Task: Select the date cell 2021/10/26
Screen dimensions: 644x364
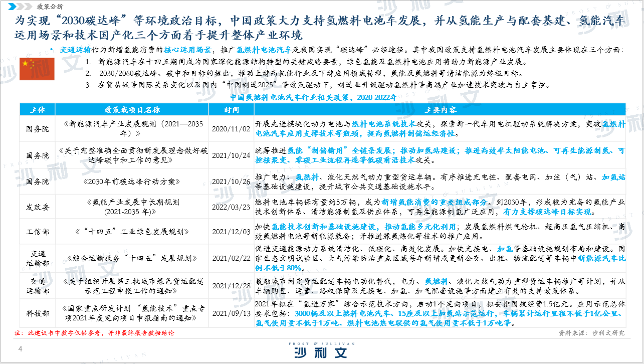Action: 231,181
